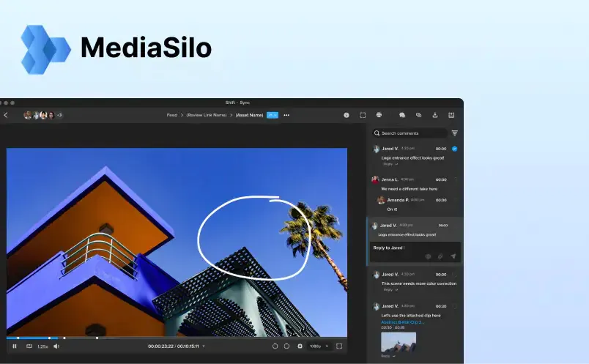Viewport: 589px width, 364px height.
Task: Mark Jenna L.'s comment as resolved
Action: [x=454, y=179]
